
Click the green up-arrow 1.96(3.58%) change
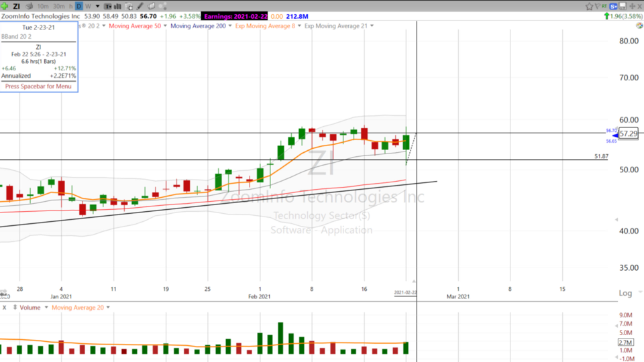coord(623,16)
